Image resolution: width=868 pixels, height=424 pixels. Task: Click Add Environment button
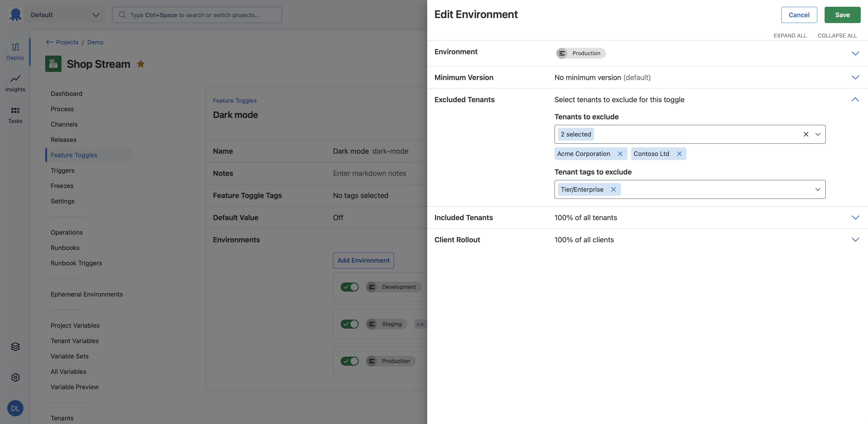click(x=363, y=260)
